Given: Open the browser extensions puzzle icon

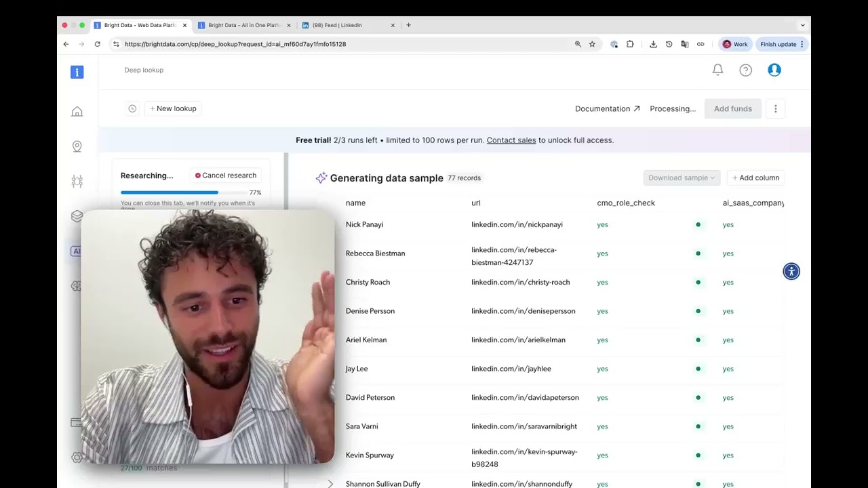Looking at the screenshot, I should [x=630, y=44].
